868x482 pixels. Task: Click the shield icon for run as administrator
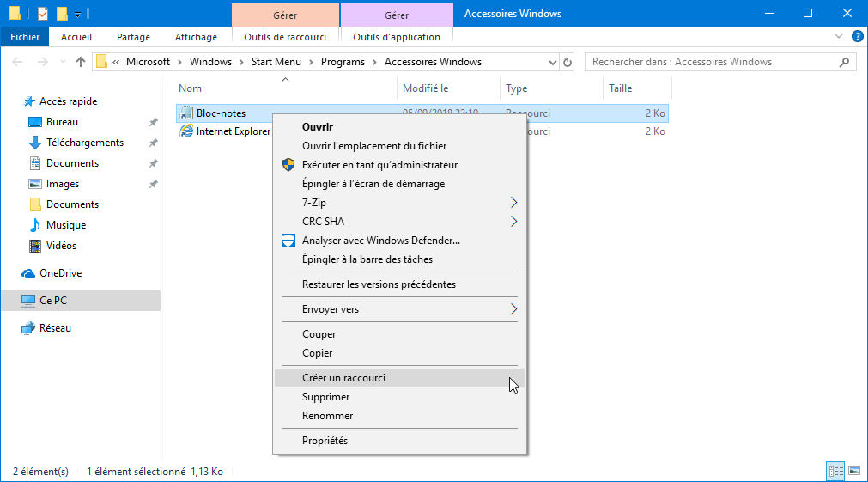288,165
